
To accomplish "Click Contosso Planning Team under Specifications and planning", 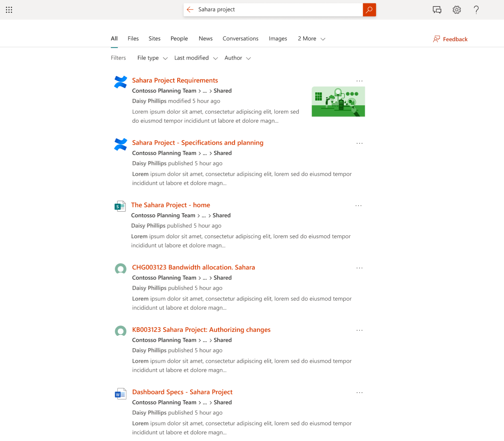I will pyautogui.click(x=164, y=153).
